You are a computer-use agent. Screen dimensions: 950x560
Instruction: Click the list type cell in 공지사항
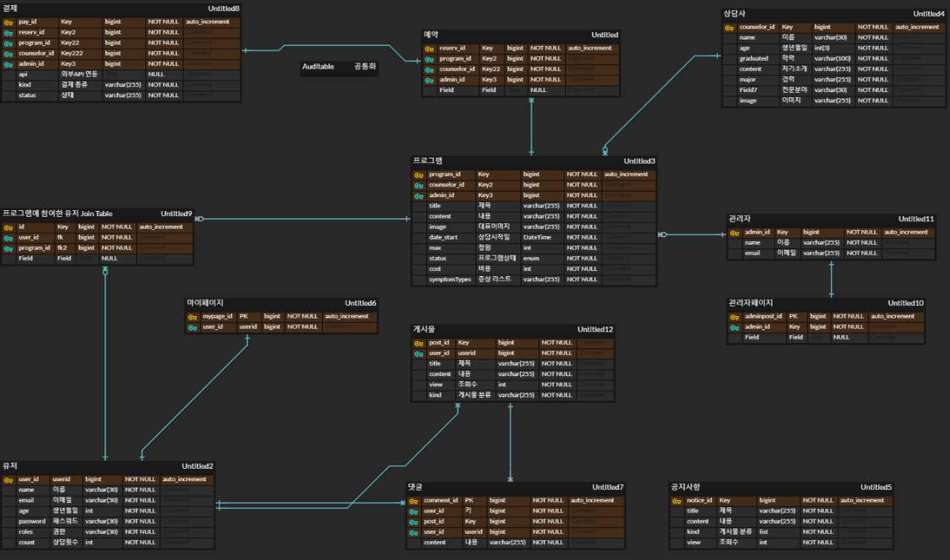tap(764, 532)
